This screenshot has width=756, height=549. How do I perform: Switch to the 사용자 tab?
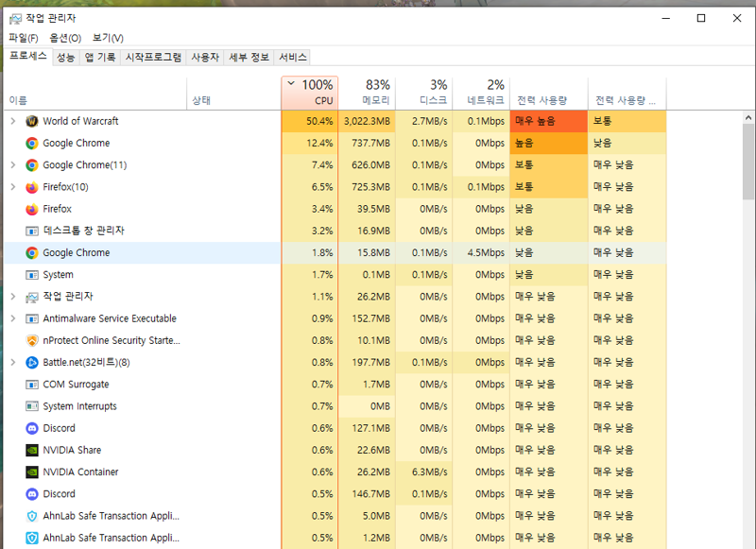click(205, 58)
